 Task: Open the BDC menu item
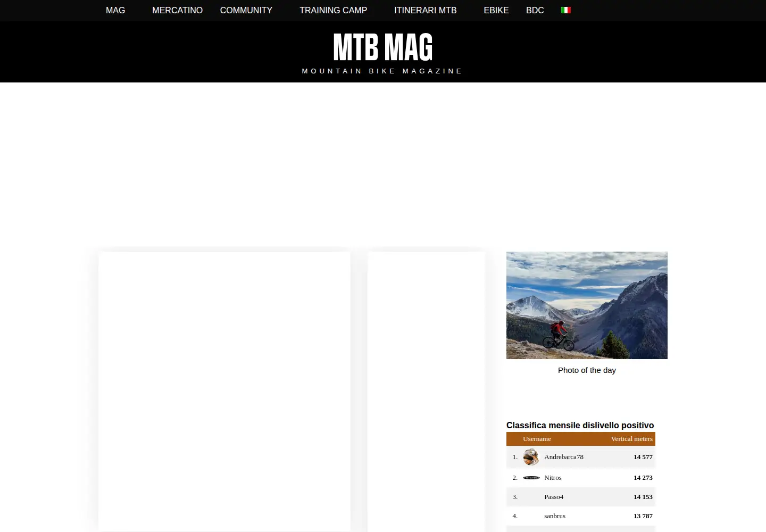pos(535,10)
